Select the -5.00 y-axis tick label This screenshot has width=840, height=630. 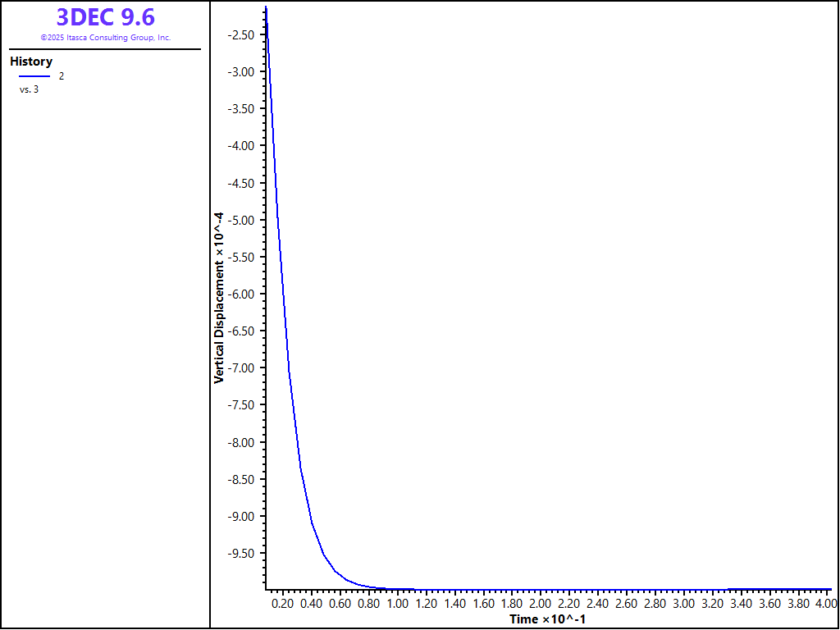(x=240, y=220)
